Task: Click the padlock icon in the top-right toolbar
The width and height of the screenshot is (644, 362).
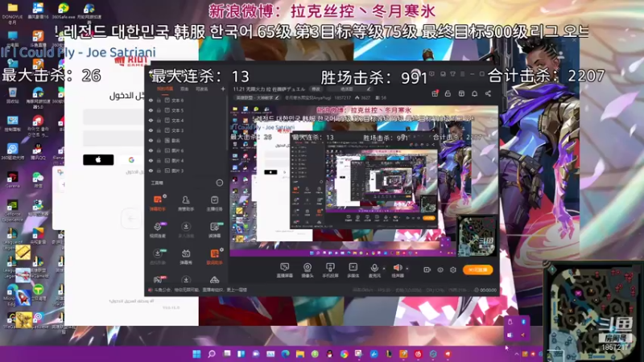Action: (x=448, y=93)
